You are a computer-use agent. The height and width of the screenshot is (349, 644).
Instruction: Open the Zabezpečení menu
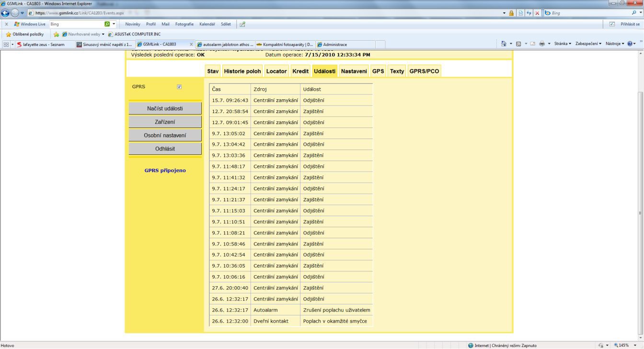point(589,44)
